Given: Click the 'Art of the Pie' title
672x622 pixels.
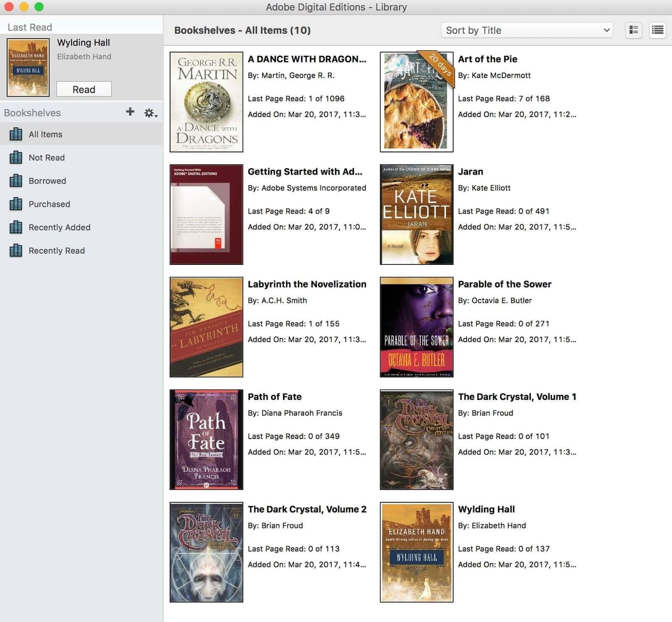Looking at the screenshot, I should (x=488, y=59).
